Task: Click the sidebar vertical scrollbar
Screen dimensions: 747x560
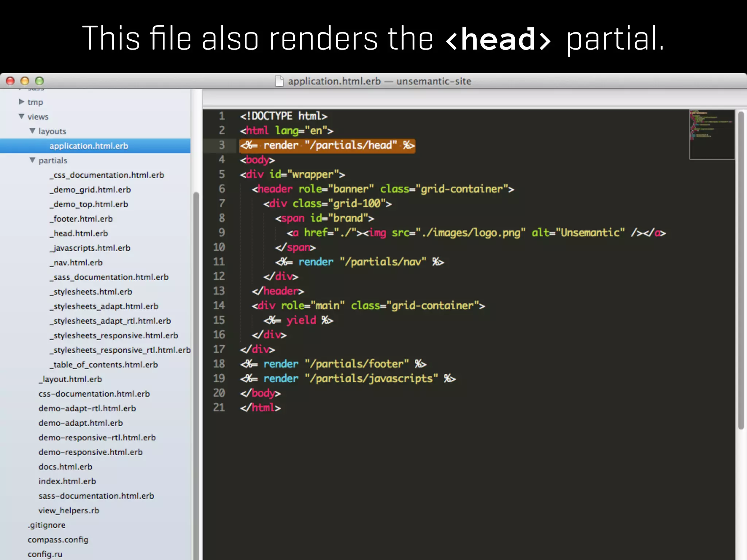Action: (x=196, y=365)
